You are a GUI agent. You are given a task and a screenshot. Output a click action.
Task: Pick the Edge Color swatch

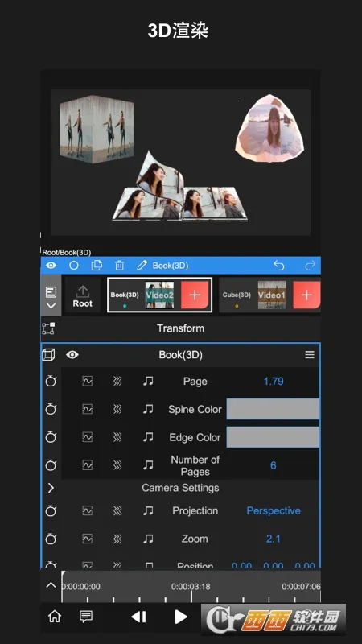(273, 437)
